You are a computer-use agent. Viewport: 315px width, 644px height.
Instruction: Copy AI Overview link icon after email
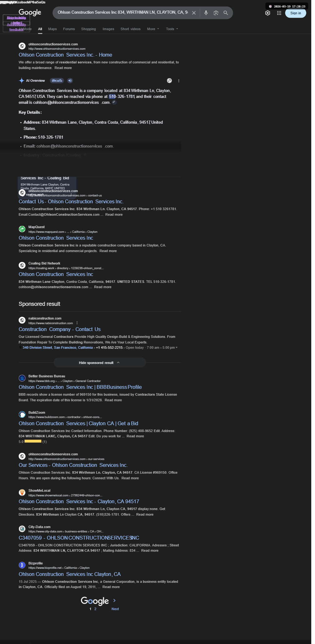tap(114, 102)
